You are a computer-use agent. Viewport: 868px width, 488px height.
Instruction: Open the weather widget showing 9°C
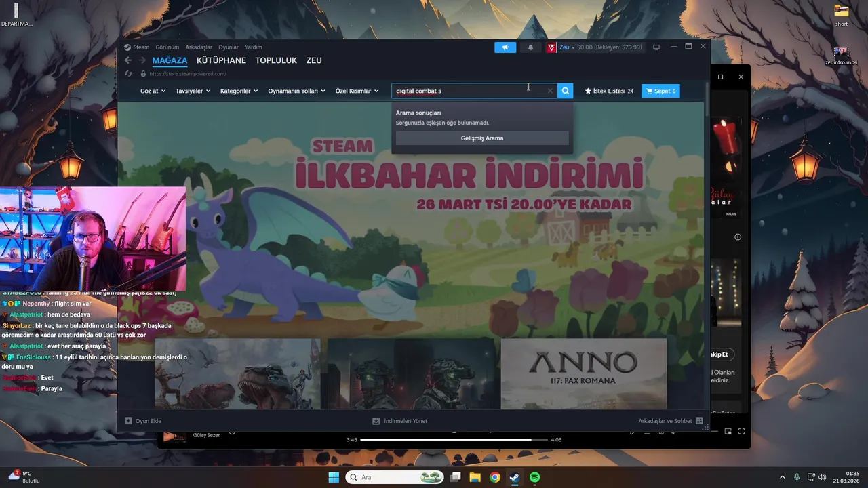coord(24,476)
